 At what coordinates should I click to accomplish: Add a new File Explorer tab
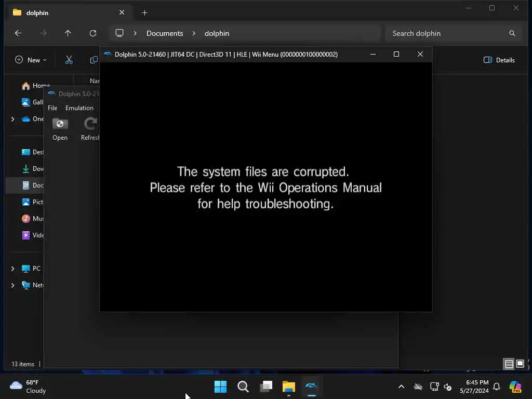click(144, 13)
